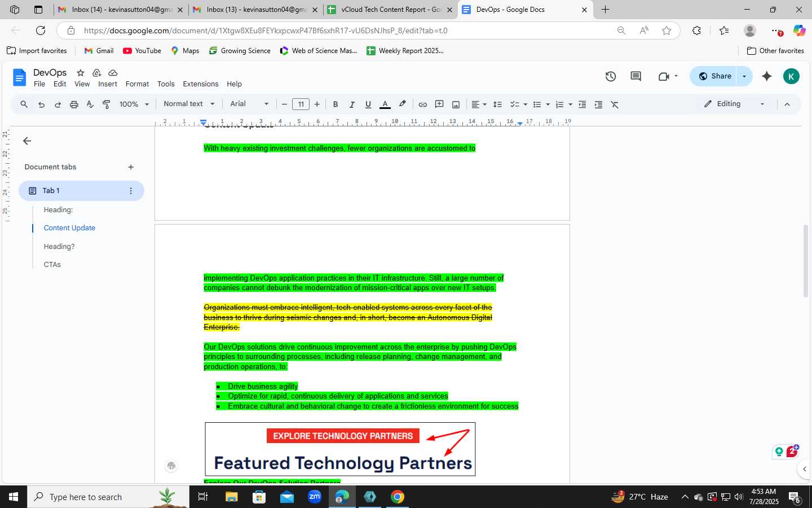Image resolution: width=812 pixels, height=508 pixels.
Task: Select Tab 1 in the sidebar
Action: click(82, 191)
